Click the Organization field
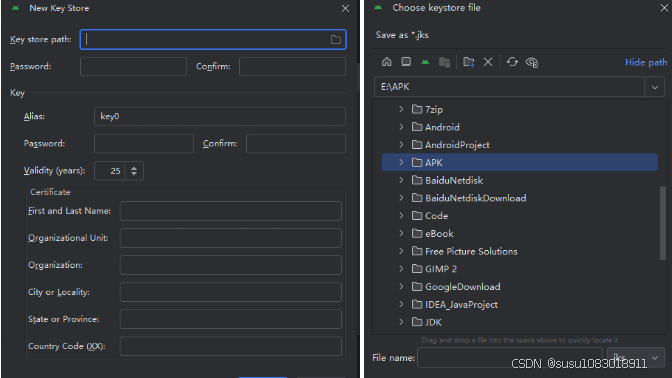Viewport: 672px width, 378px height. click(231, 265)
